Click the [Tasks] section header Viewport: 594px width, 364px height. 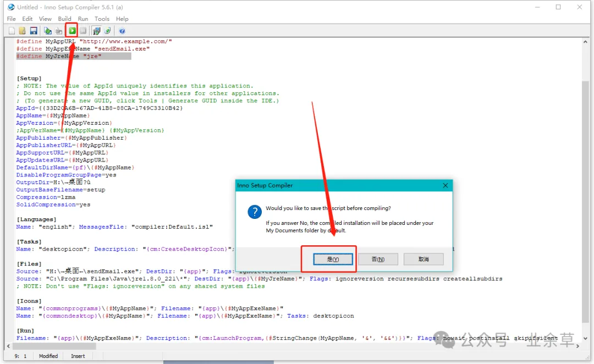[29, 241]
